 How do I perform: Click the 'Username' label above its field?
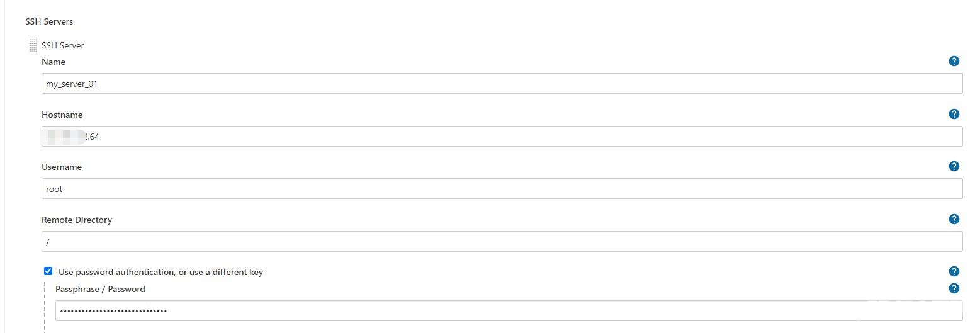[61, 167]
